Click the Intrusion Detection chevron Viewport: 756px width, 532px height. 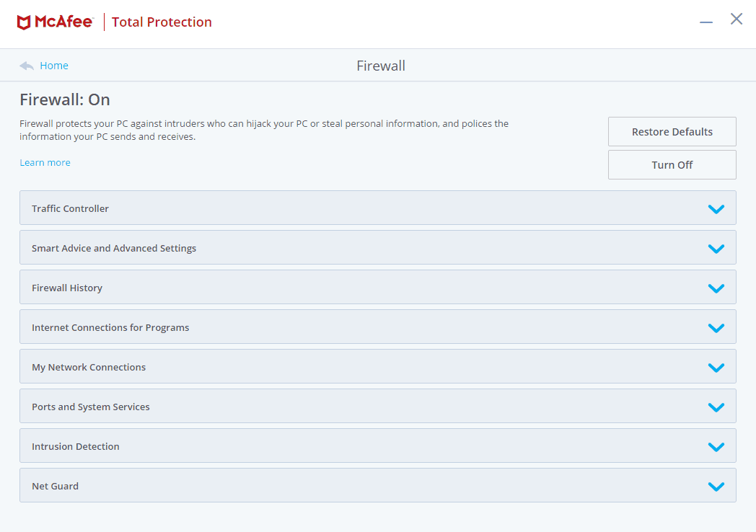[716, 446]
